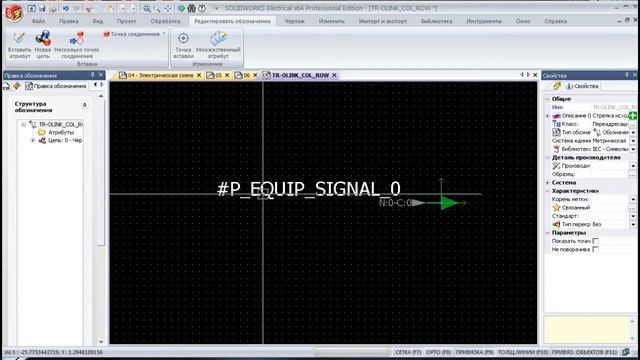Click the Pan four-arrows icon
Image resolution: width=640 pixels, height=360 pixels.
(168, 8)
